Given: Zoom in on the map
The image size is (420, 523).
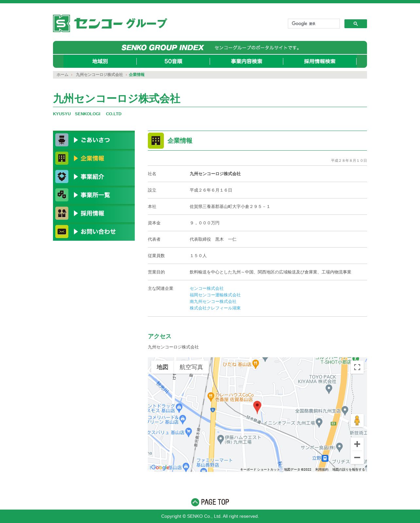Looking at the screenshot, I should (357, 444).
